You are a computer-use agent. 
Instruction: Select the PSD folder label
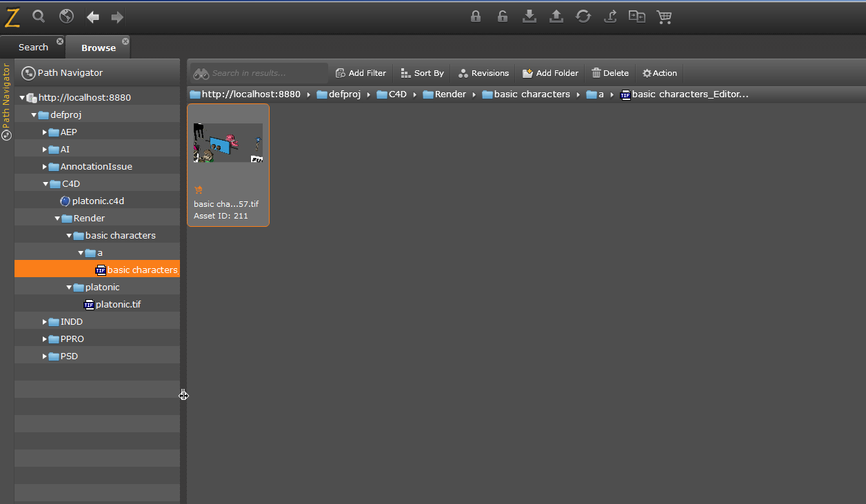pyautogui.click(x=69, y=356)
